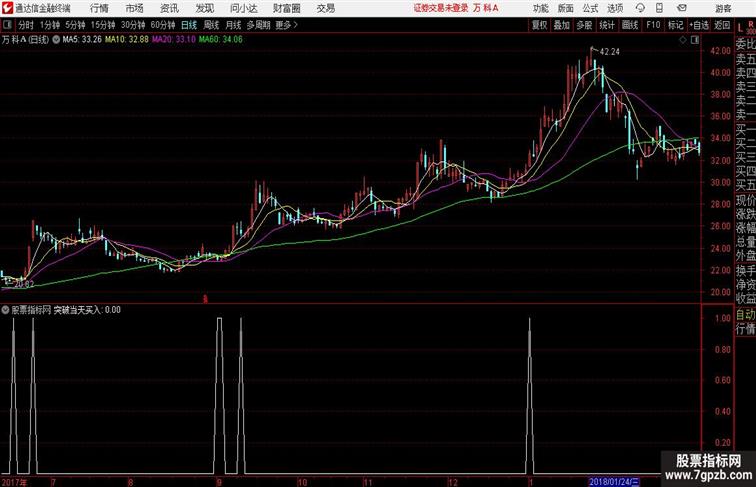Open the 交易 menu
Viewport: 756px width, 487px height.
326,8
